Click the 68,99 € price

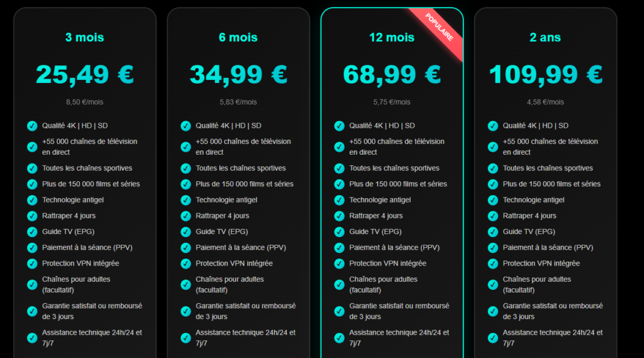coord(391,74)
